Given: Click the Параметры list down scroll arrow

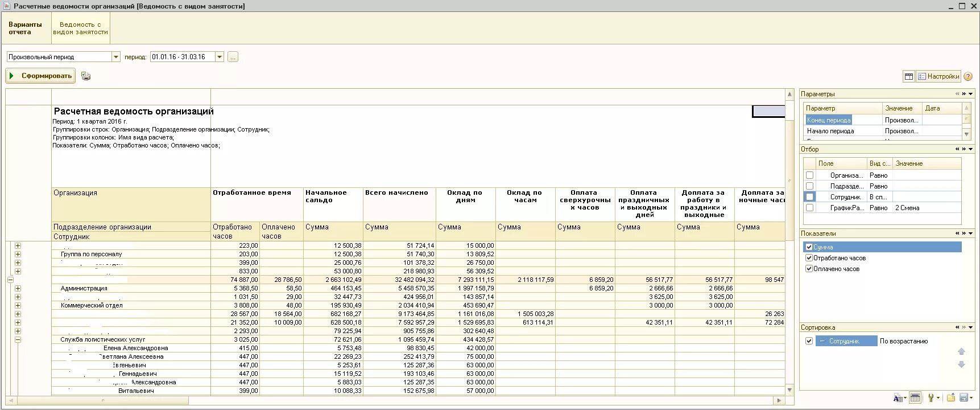Looking at the screenshot, I should pos(966,134).
